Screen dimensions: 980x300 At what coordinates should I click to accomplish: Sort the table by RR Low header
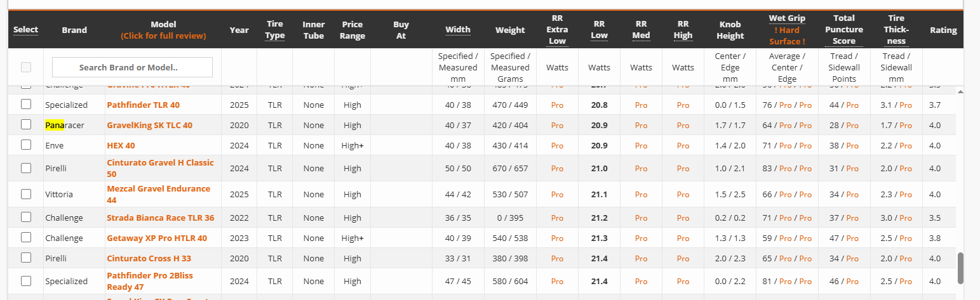tap(599, 29)
